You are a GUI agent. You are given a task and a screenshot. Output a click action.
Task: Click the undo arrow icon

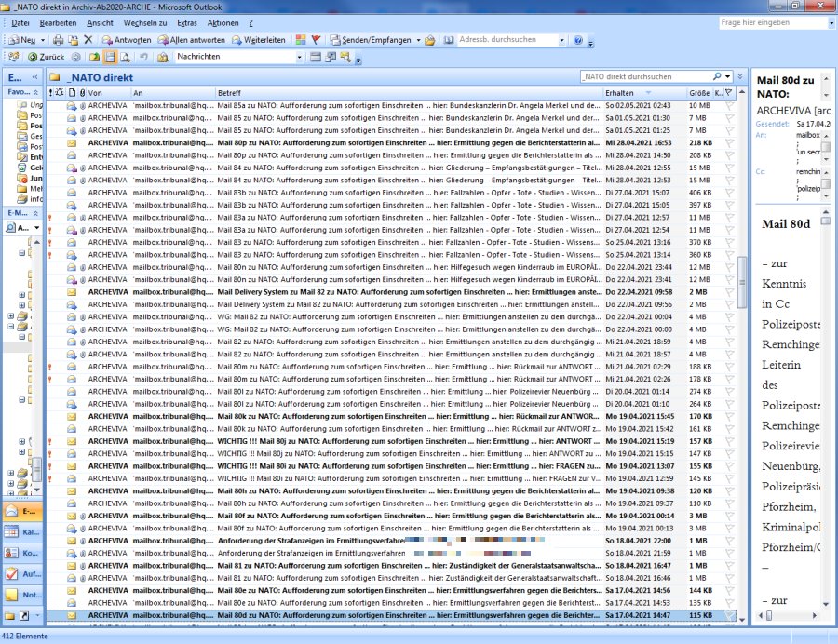pos(143,57)
